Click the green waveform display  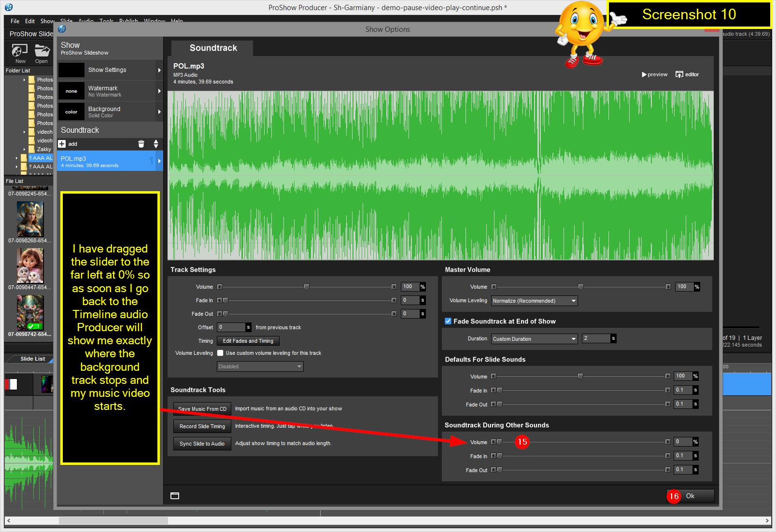440,175
